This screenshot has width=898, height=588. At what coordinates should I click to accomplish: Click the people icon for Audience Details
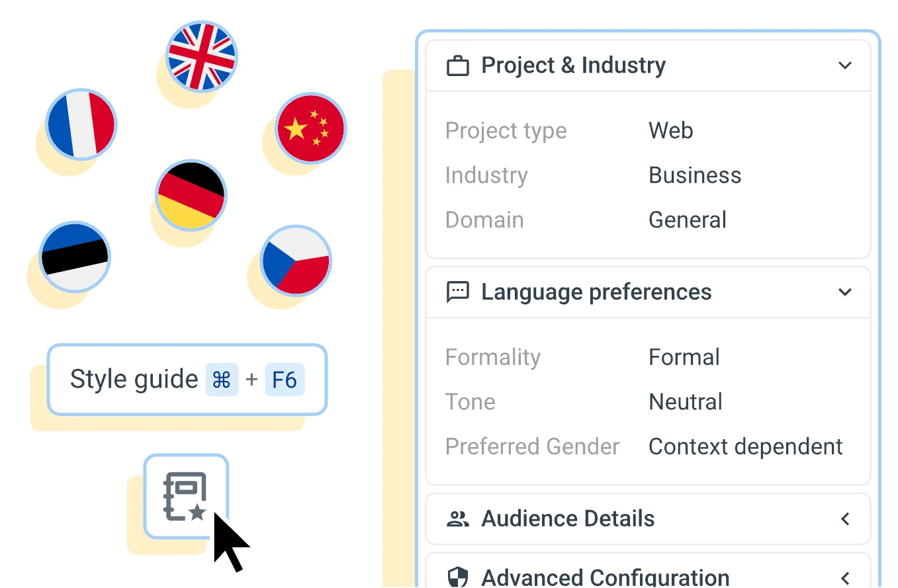coord(458,519)
